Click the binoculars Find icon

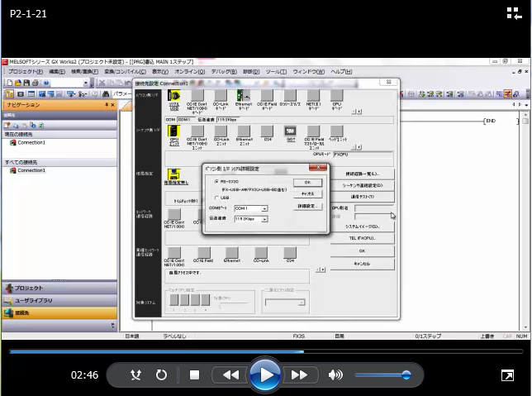click(106, 93)
